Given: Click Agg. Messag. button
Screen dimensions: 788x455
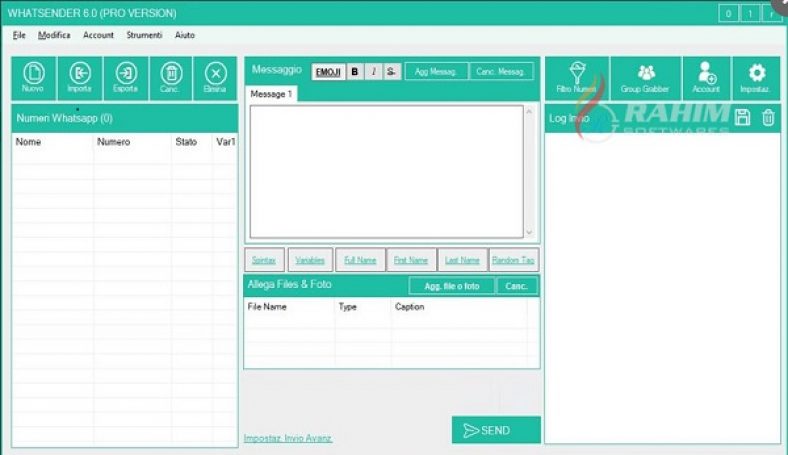Looking at the screenshot, I should (x=436, y=71).
